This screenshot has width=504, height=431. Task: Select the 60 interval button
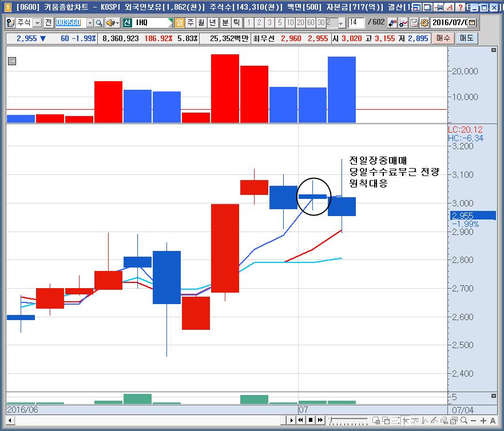click(311, 23)
